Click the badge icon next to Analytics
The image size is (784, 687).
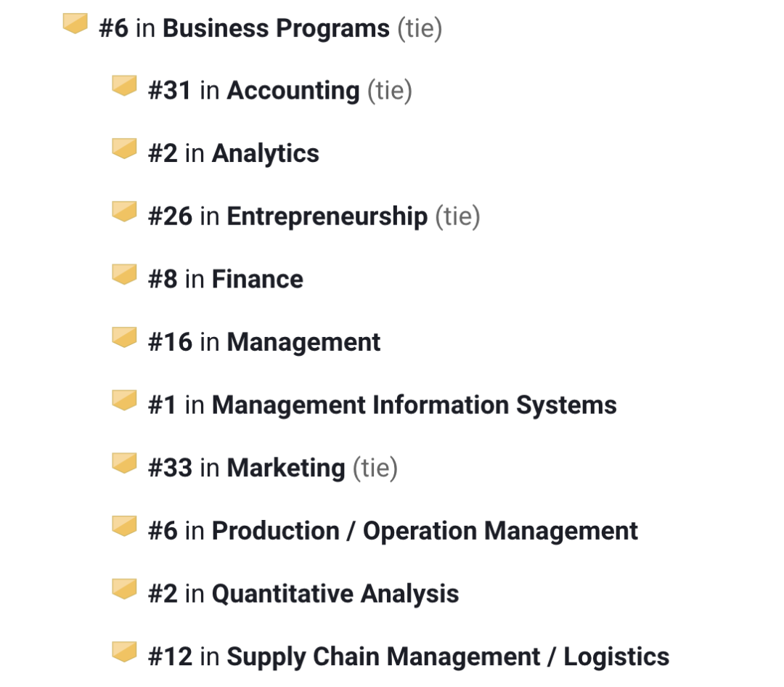(124, 149)
